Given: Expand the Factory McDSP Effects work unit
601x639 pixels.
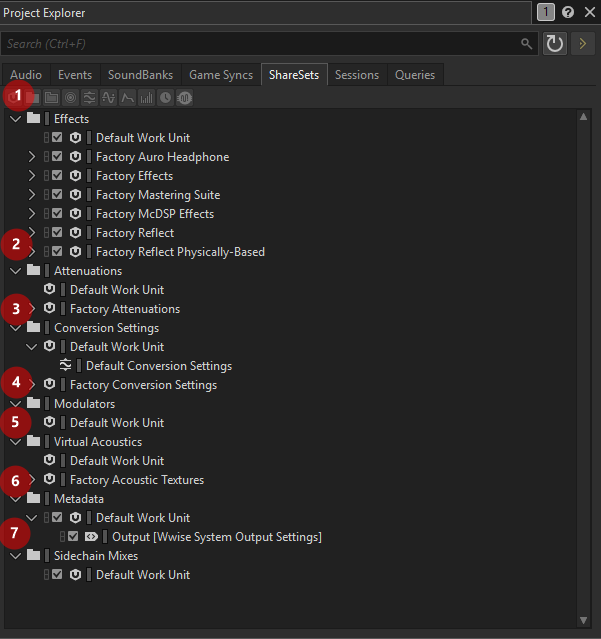Looking at the screenshot, I should click(x=31, y=214).
